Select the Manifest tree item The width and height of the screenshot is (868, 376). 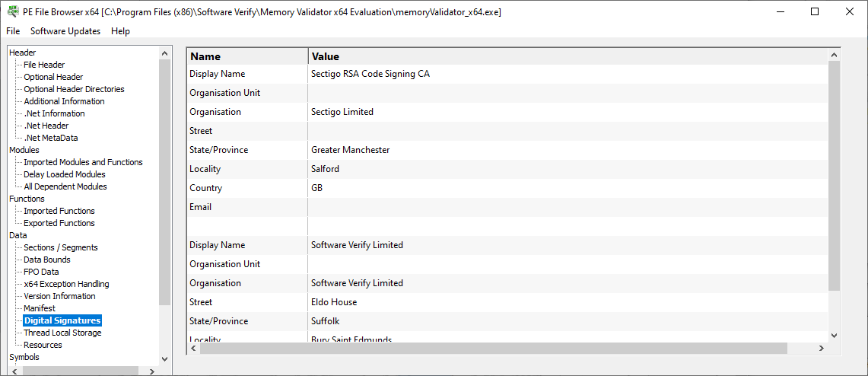click(40, 308)
